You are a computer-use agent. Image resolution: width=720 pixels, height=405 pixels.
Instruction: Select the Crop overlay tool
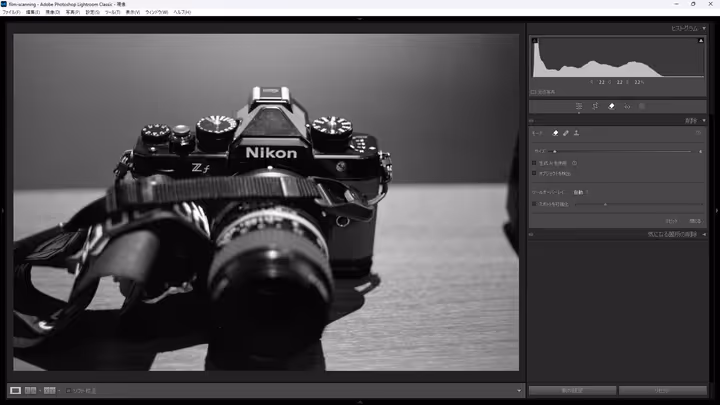(x=595, y=106)
